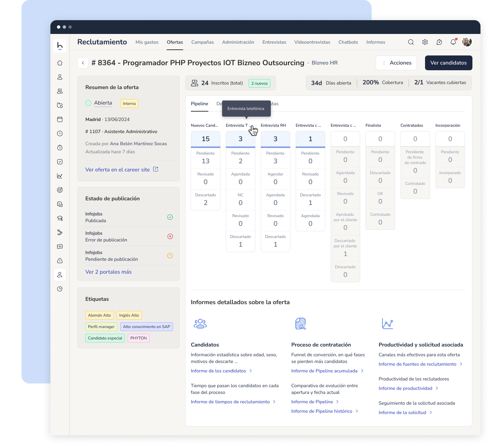The height and width of the screenshot is (446, 504).
Task: Select the Pipeline tab
Action: click(200, 104)
